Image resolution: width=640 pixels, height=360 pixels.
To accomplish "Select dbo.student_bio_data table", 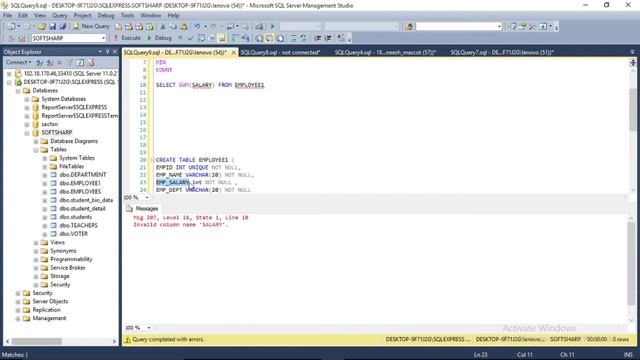I will tap(86, 200).
